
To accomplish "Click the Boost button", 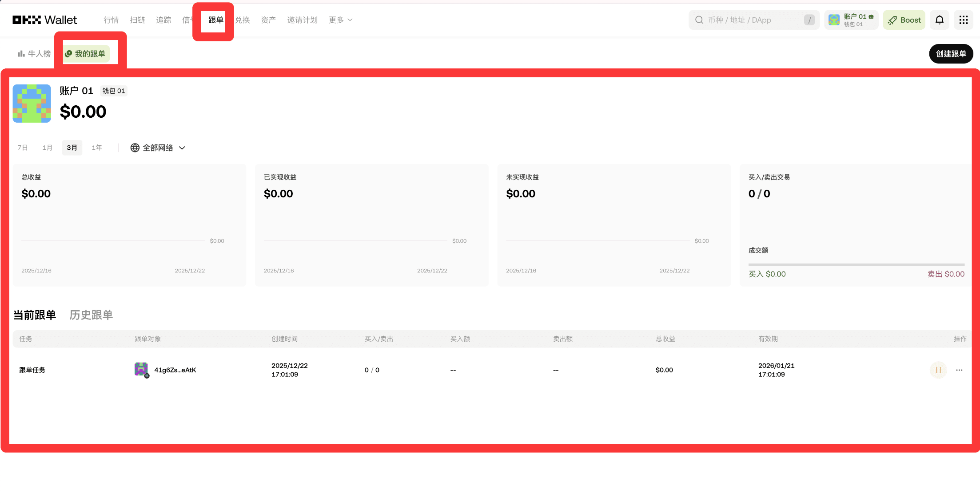I will coord(904,20).
